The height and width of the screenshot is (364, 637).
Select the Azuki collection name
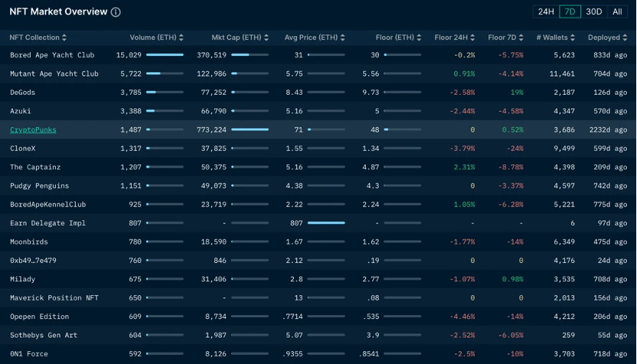tap(21, 111)
